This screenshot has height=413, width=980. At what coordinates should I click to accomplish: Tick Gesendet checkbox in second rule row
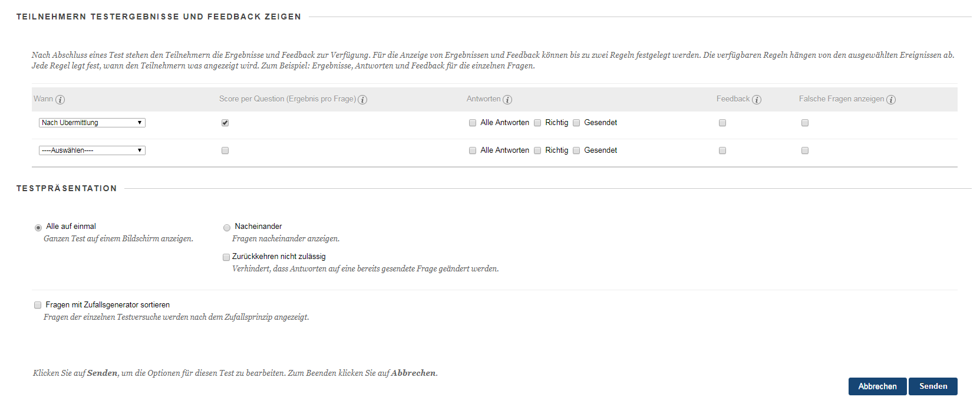576,150
